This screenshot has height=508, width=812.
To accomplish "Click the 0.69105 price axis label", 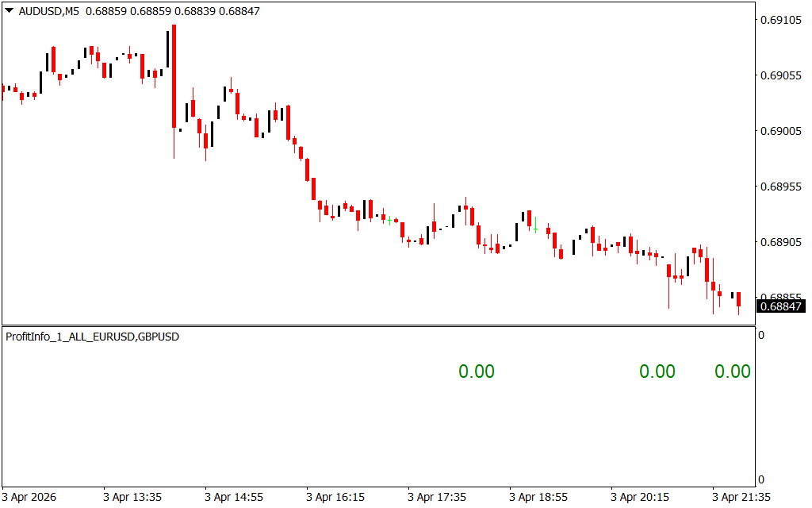I will point(780,20).
